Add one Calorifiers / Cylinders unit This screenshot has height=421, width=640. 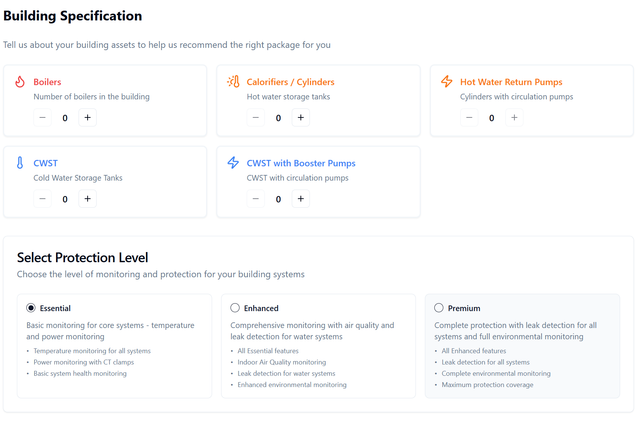point(301,118)
